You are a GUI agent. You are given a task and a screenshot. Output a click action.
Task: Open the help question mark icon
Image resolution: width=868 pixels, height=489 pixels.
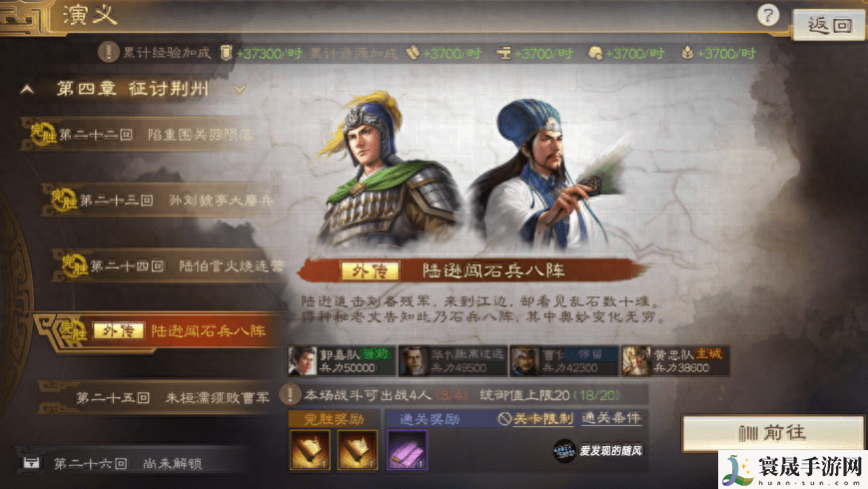pyautogui.click(x=768, y=15)
